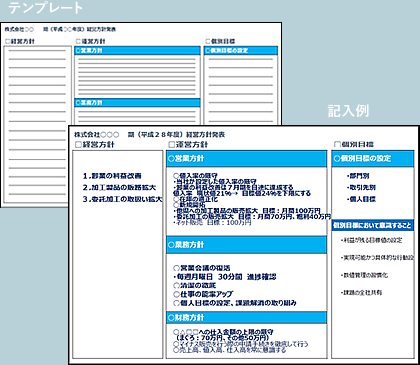Click the 個別目標 checkbox in example sheet

click(337, 145)
